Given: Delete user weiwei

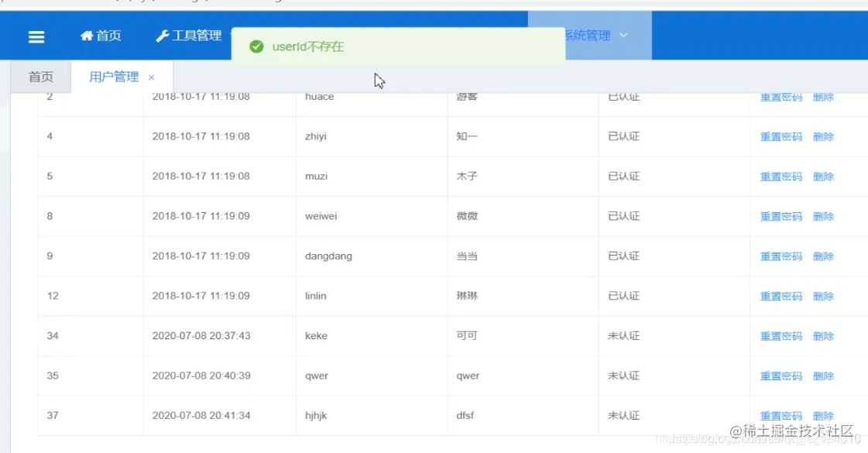Looking at the screenshot, I should pyautogui.click(x=823, y=217).
